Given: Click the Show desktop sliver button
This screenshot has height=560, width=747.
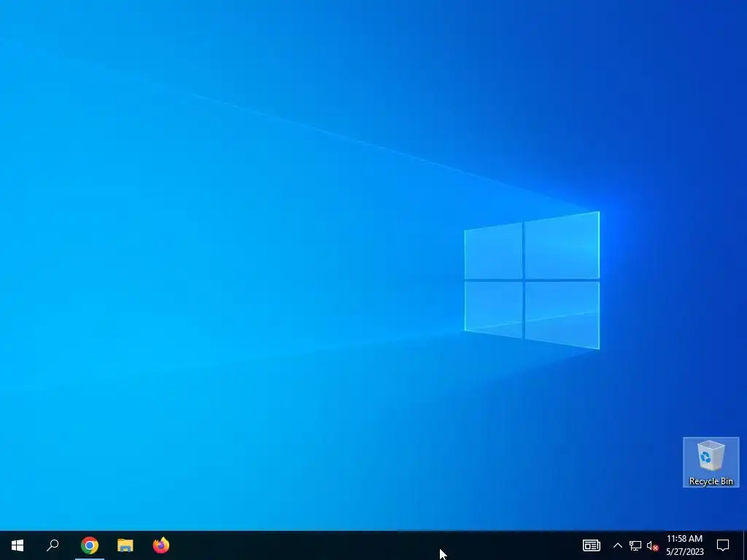Looking at the screenshot, I should coord(745,545).
